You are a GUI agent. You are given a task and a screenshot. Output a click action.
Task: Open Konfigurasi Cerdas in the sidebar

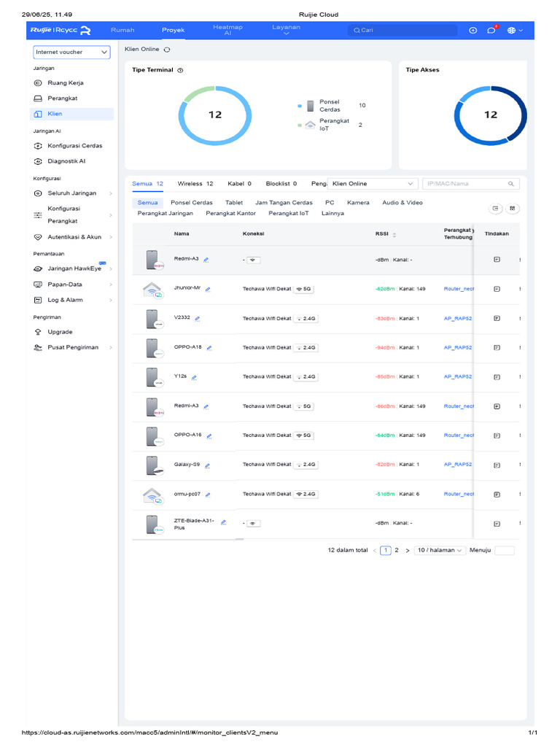tap(75, 146)
